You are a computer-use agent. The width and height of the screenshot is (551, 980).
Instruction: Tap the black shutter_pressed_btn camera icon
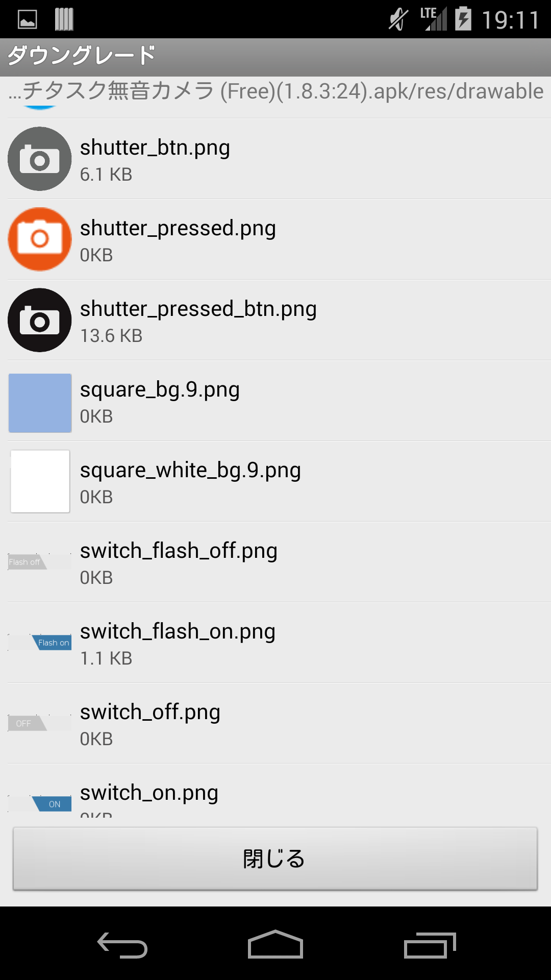click(x=40, y=320)
